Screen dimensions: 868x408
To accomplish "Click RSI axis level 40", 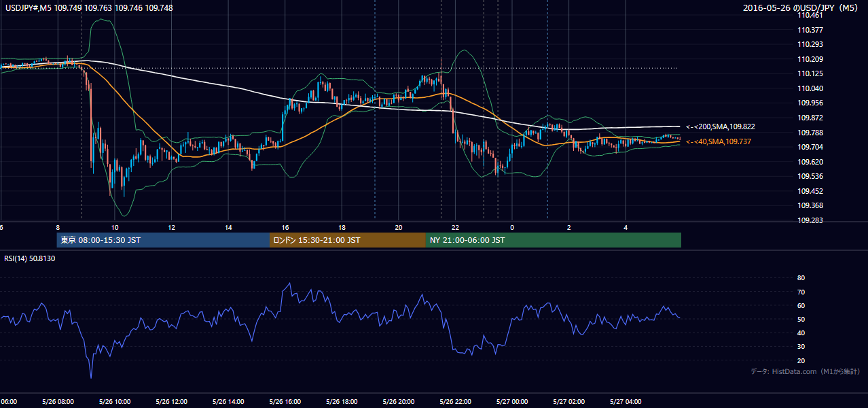I will (x=801, y=333).
